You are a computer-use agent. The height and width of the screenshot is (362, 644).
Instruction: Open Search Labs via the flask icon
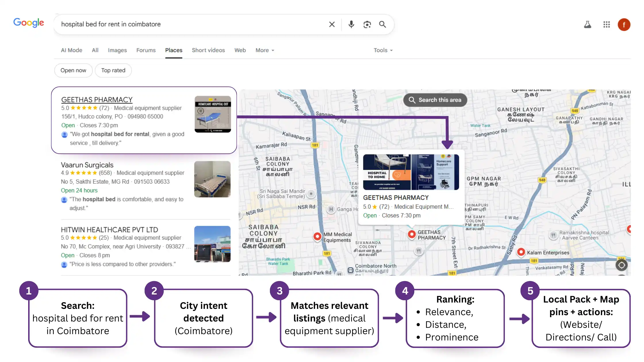587,24
